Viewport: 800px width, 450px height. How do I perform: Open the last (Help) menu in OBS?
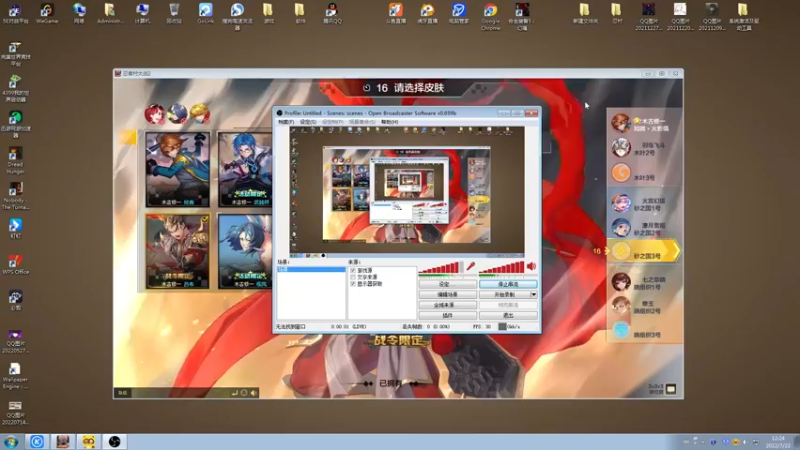(x=389, y=122)
